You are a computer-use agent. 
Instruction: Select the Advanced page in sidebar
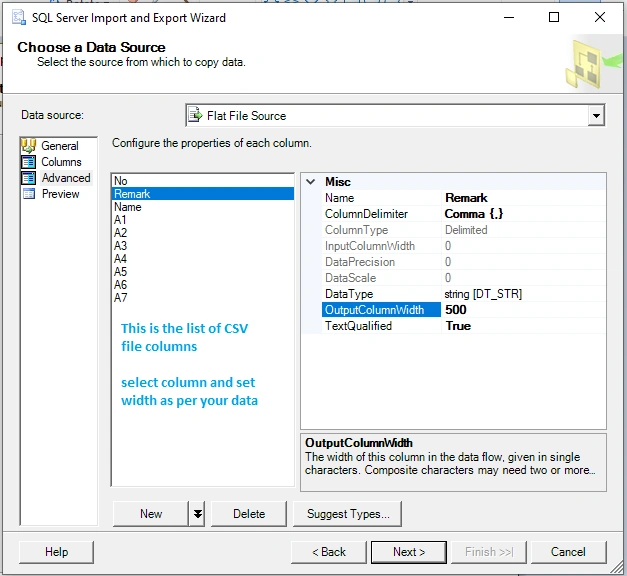tap(66, 178)
